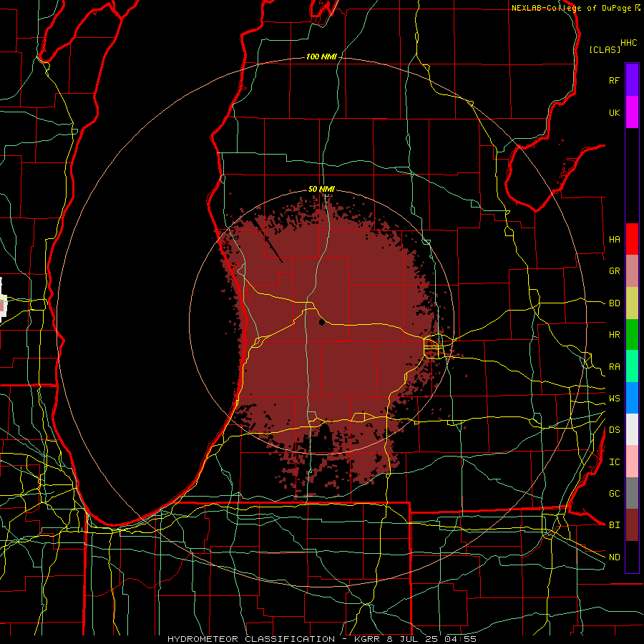Screen dimensions: 644x644
Task: Click the DS white legend swatch
Action: pos(632,429)
